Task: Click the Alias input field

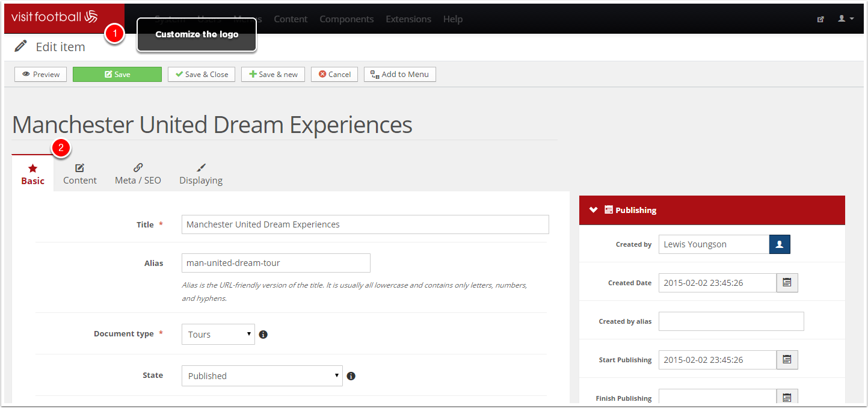Action: pyautogui.click(x=276, y=263)
